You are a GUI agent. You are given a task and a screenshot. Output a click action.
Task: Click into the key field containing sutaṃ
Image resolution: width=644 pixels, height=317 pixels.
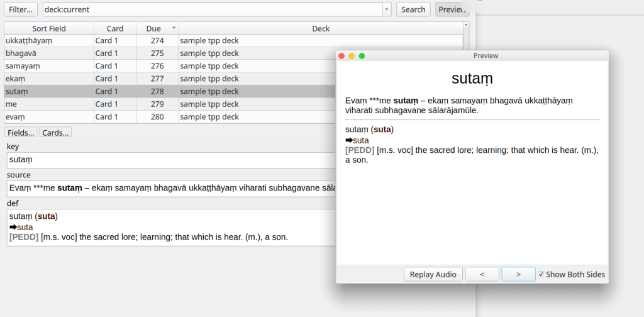coord(170,160)
